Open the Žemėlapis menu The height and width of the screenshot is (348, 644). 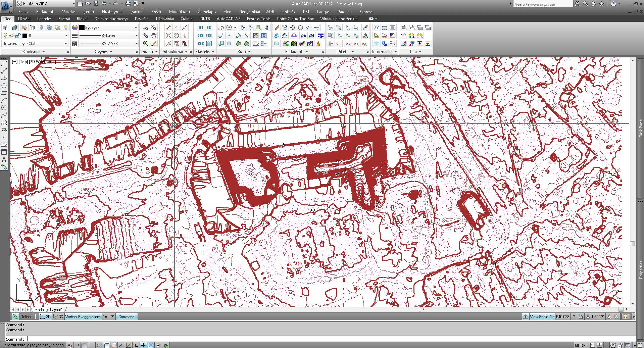coord(207,12)
